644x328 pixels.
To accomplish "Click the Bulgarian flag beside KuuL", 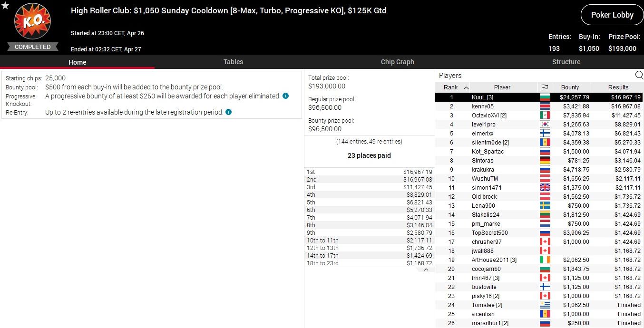I will (545, 97).
